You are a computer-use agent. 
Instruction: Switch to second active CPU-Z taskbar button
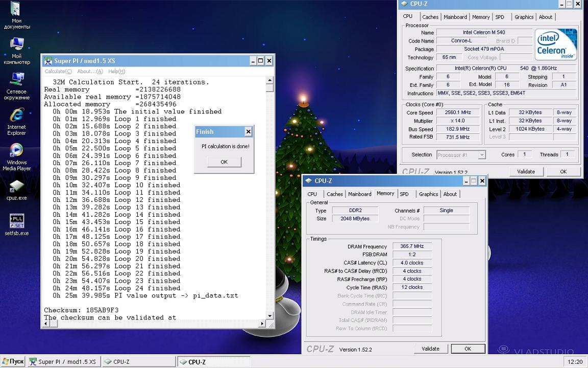click(213, 362)
